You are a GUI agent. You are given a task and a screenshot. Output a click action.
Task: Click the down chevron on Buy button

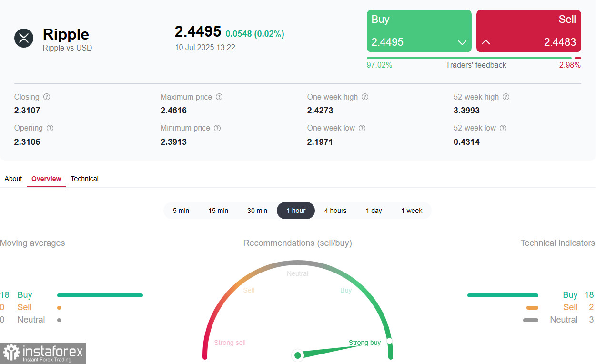click(462, 42)
